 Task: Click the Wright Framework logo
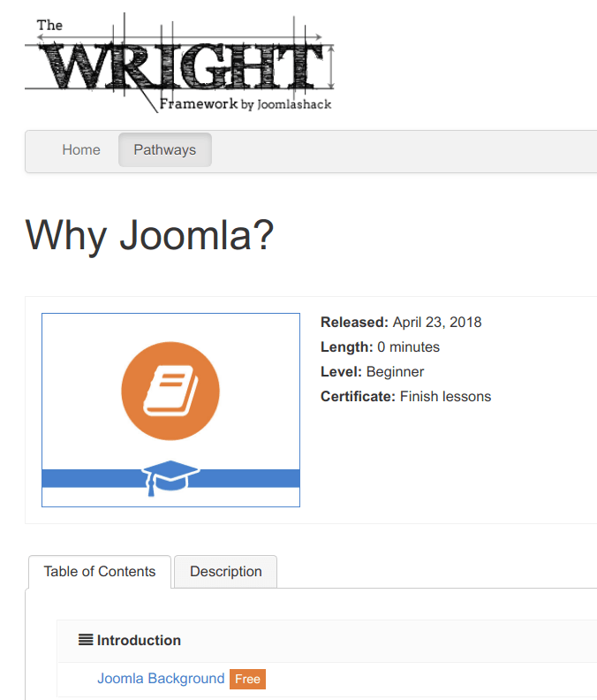pyautogui.click(x=179, y=63)
